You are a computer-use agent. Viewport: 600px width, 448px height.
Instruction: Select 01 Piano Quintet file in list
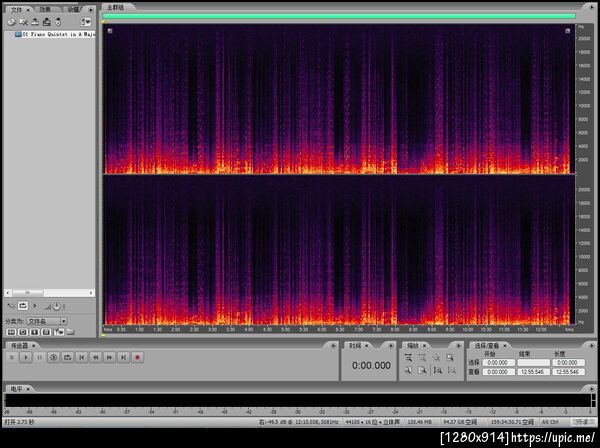pos(56,33)
